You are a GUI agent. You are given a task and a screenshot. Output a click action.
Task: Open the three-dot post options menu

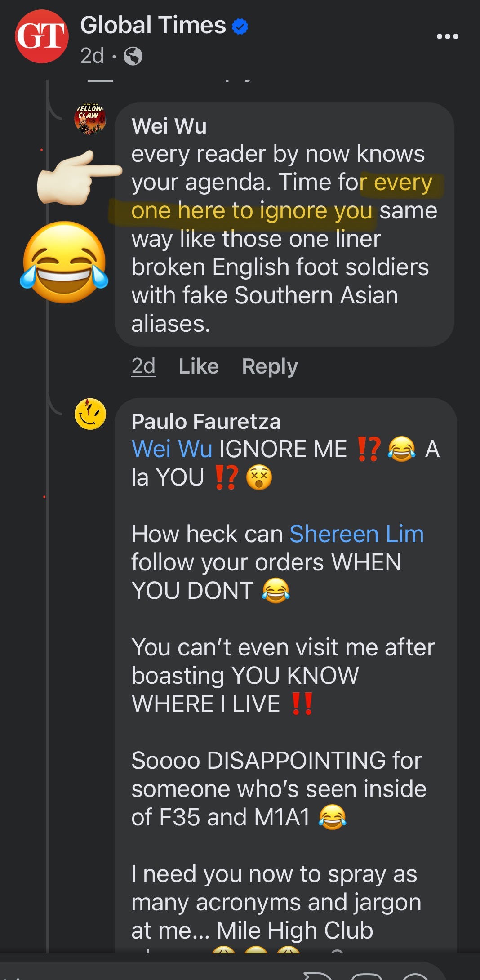(447, 36)
